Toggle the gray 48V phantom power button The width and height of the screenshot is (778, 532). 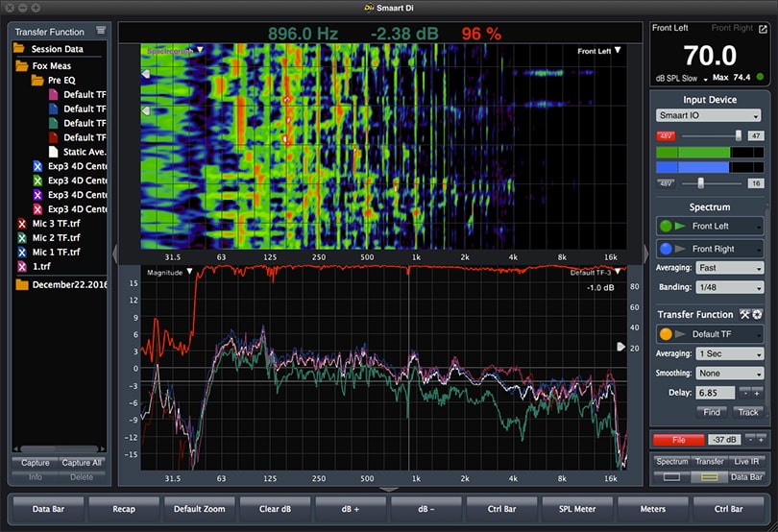coord(666,183)
